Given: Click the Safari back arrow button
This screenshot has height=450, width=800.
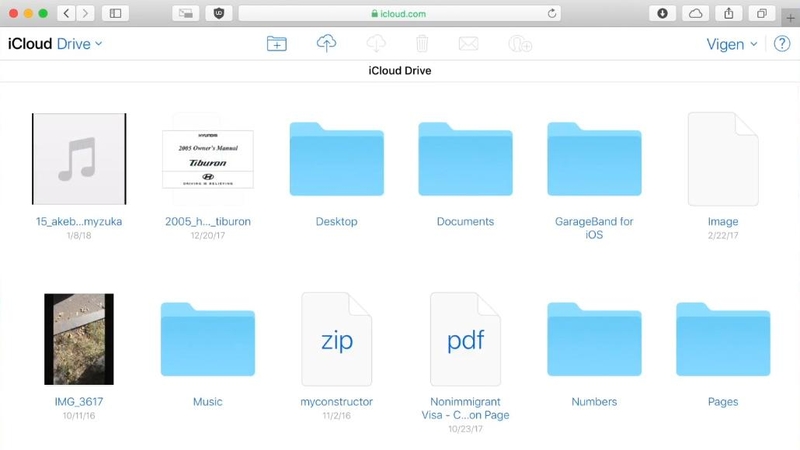Looking at the screenshot, I should point(66,13).
